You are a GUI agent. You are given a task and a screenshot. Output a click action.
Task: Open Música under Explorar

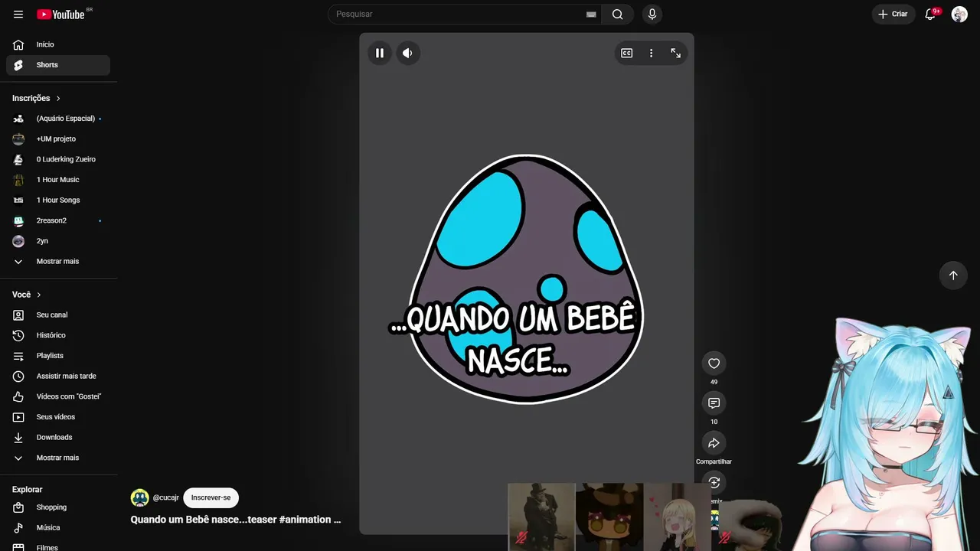coord(58,527)
